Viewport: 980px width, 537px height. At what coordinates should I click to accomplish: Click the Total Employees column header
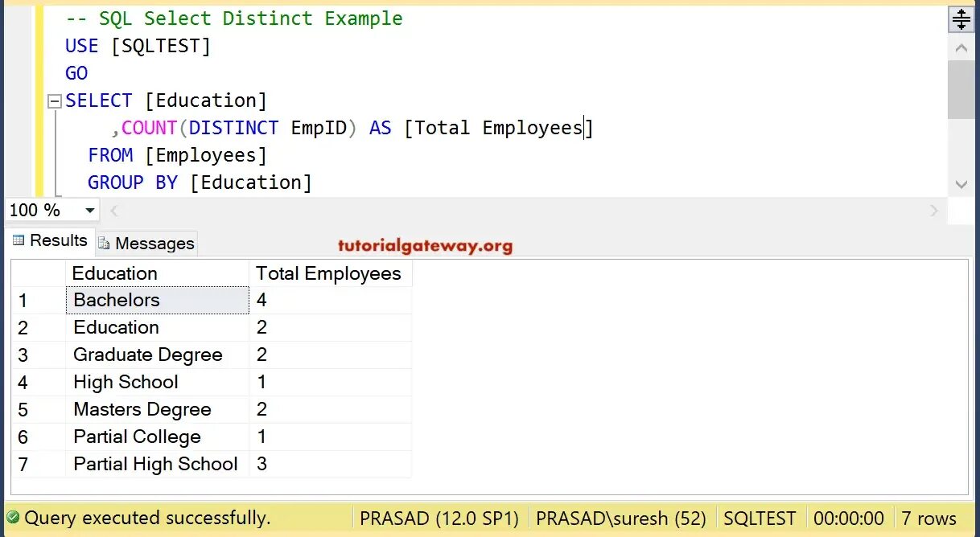pos(330,273)
